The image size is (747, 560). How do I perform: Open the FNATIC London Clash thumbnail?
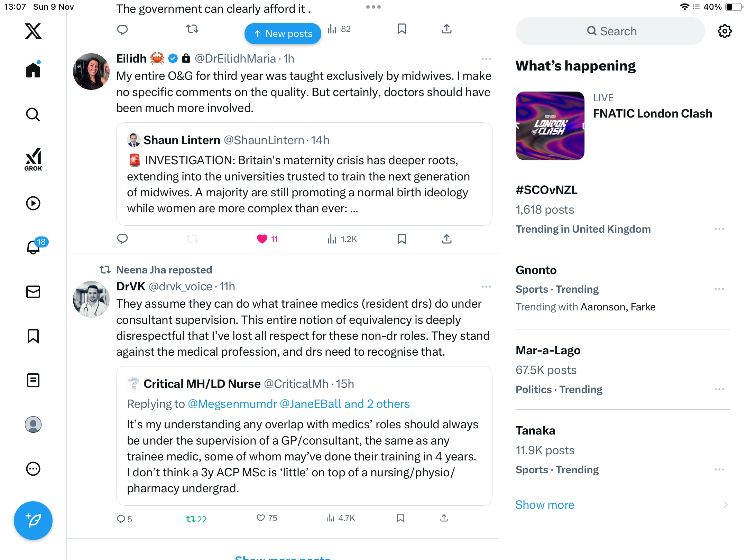550,126
